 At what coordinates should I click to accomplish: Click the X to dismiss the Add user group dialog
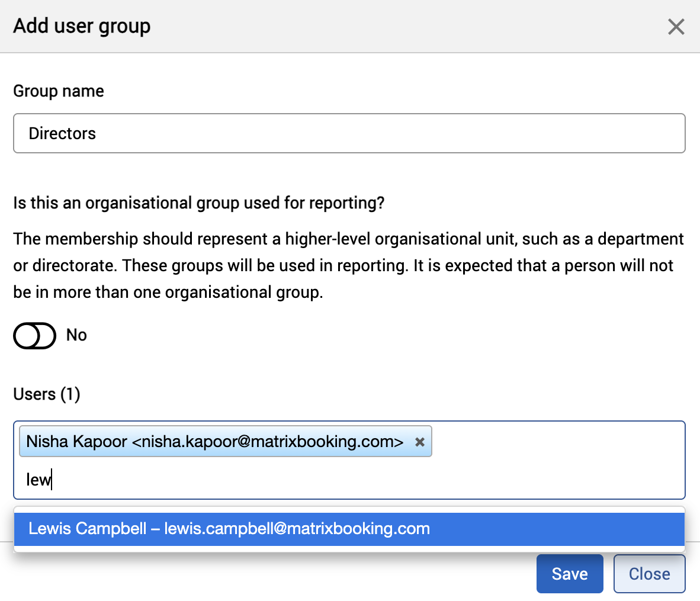[x=676, y=27]
